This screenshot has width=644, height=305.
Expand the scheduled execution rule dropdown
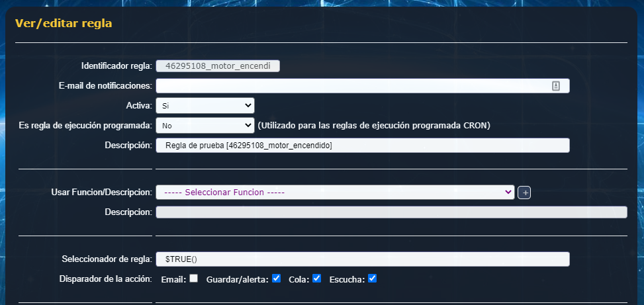pyautogui.click(x=205, y=125)
